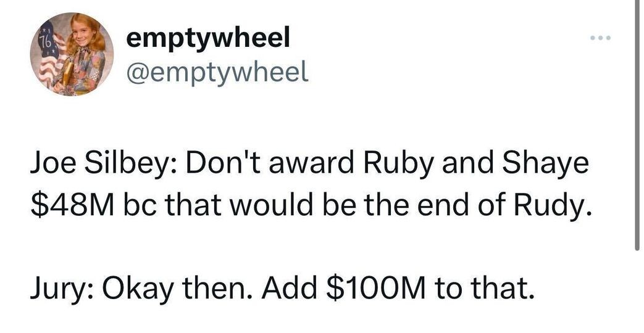644x333 pixels.
Task: Click the "$100M" amount in the tweet
Action: pyautogui.click(x=353, y=287)
